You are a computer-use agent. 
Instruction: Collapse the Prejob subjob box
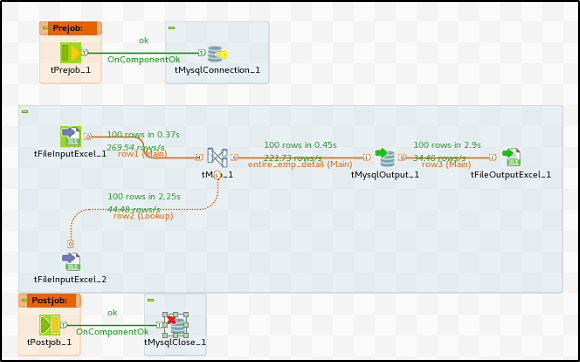pos(45,28)
